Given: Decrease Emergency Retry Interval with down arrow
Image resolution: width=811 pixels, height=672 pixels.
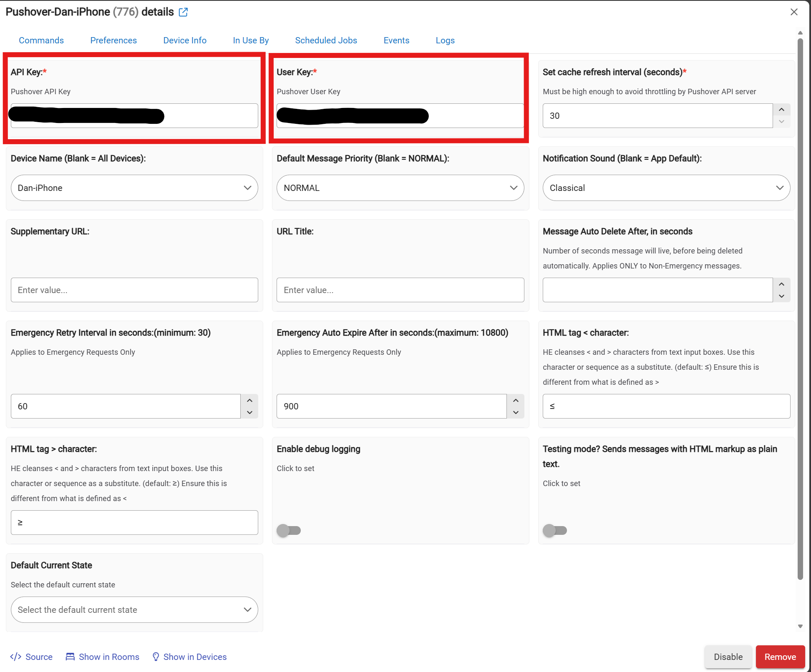Looking at the screenshot, I should pos(249,412).
